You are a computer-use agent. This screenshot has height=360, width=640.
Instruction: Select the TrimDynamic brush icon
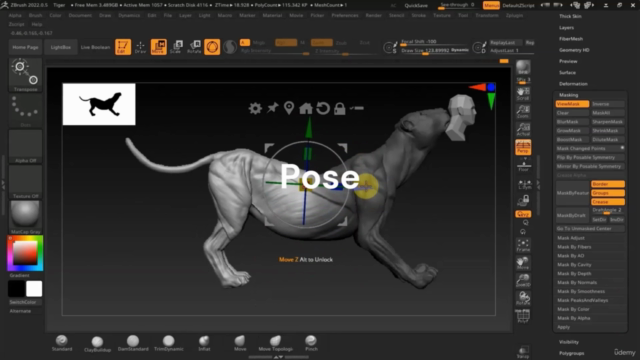point(169,343)
